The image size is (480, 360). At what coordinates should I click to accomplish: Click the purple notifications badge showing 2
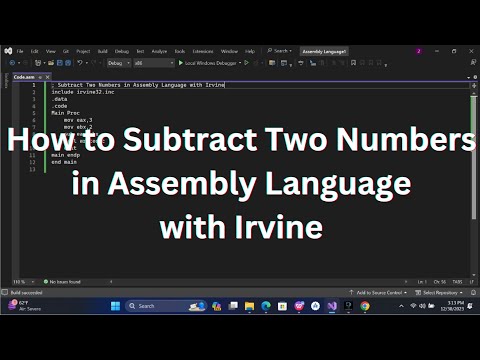coord(419,51)
